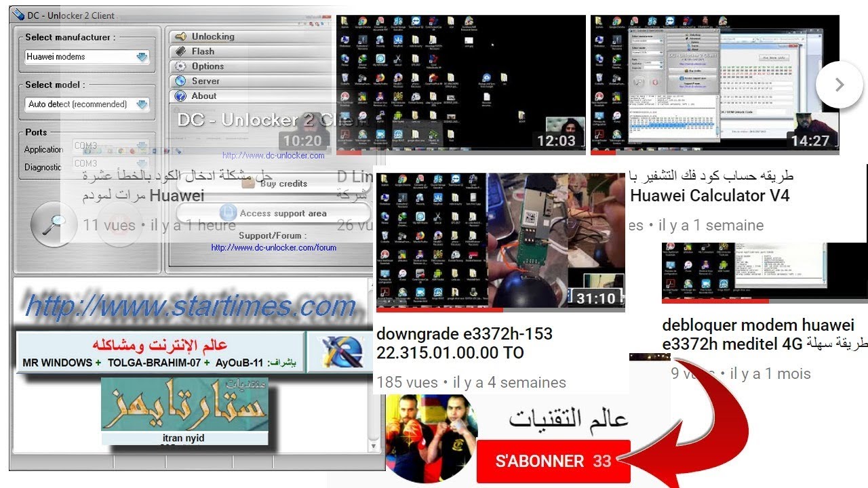The height and width of the screenshot is (488, 868).
Task: Click the red heading عالم الإنترنت ومشاكله
Action: pyautogui.click(x=161, y=344)
